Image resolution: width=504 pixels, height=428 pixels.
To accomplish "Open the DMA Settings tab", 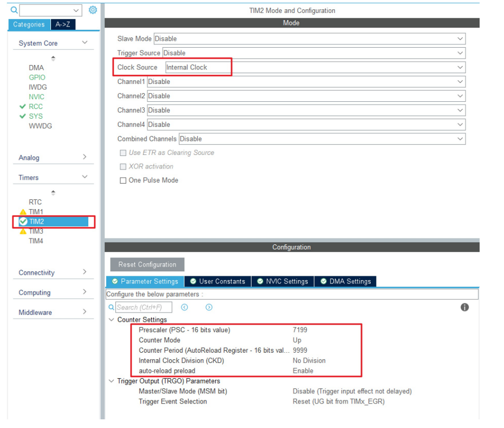I will (x=345, y=282).
